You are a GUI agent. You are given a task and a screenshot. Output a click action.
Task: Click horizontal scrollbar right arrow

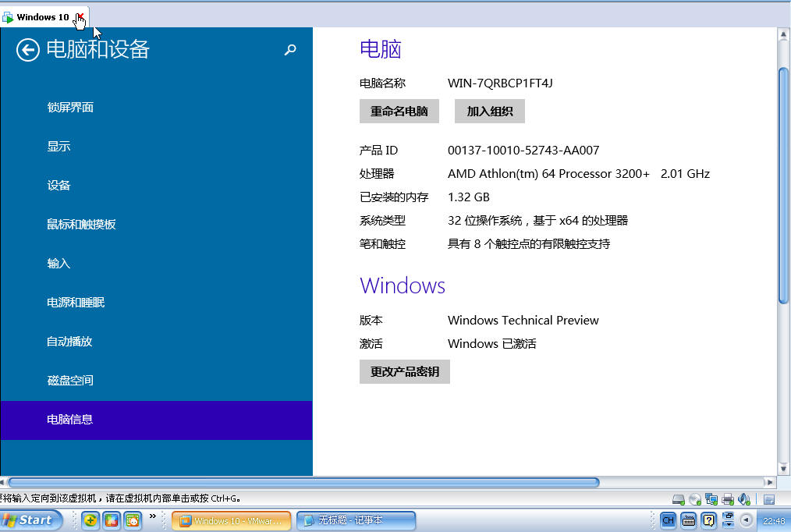coord(769,483)
